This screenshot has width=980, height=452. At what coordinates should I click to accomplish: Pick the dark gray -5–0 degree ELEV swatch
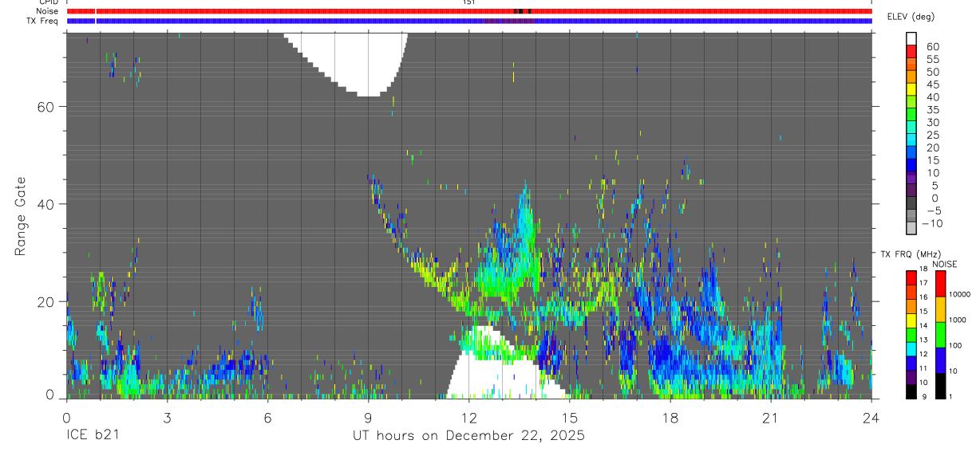[x=911, y=204]
